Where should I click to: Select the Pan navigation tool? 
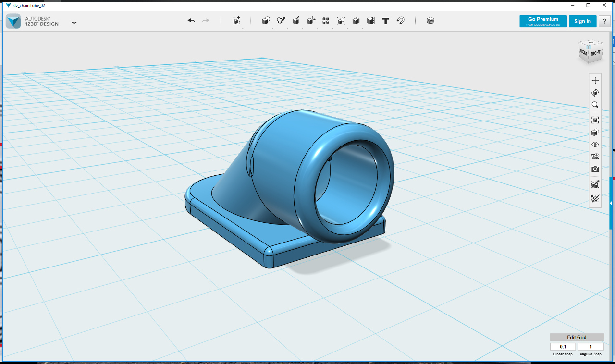point(595,80)
